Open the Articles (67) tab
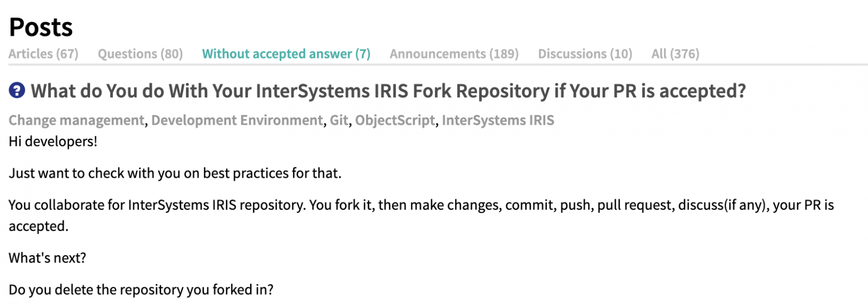 [x=43, y=54]
